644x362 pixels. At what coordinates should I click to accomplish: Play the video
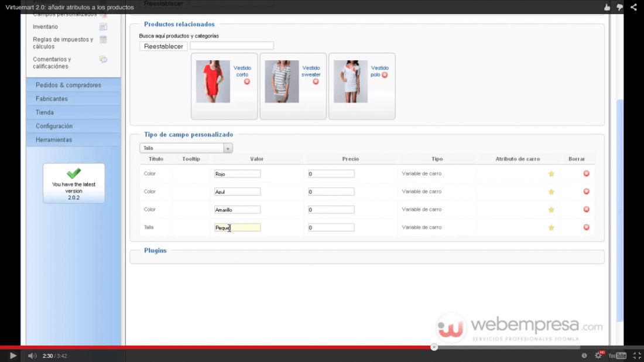(x=13, y=356)
